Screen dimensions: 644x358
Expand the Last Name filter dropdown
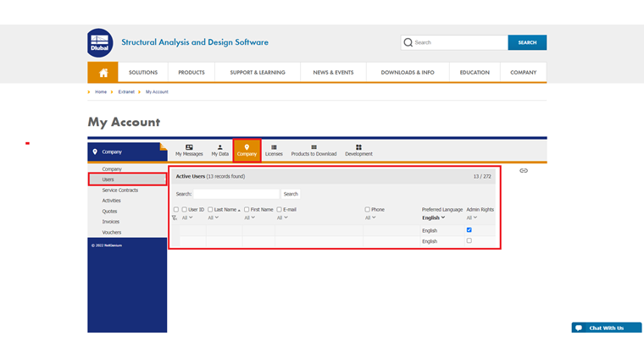pos(214,218)
